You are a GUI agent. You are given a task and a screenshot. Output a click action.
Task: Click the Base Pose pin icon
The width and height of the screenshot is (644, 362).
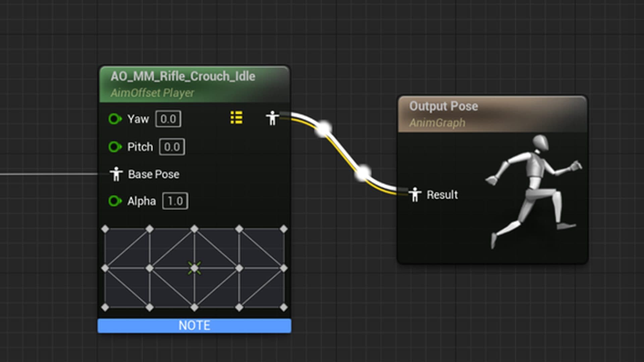click(116, 174)
